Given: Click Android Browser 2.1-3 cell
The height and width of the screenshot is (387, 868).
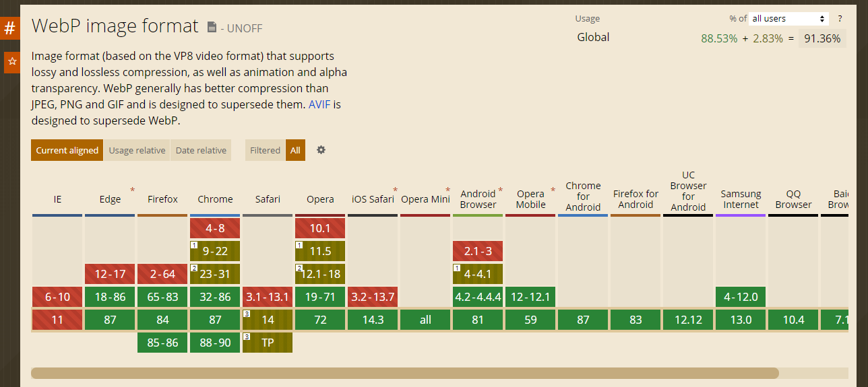Looking at the screenshot, I should 478,251.
